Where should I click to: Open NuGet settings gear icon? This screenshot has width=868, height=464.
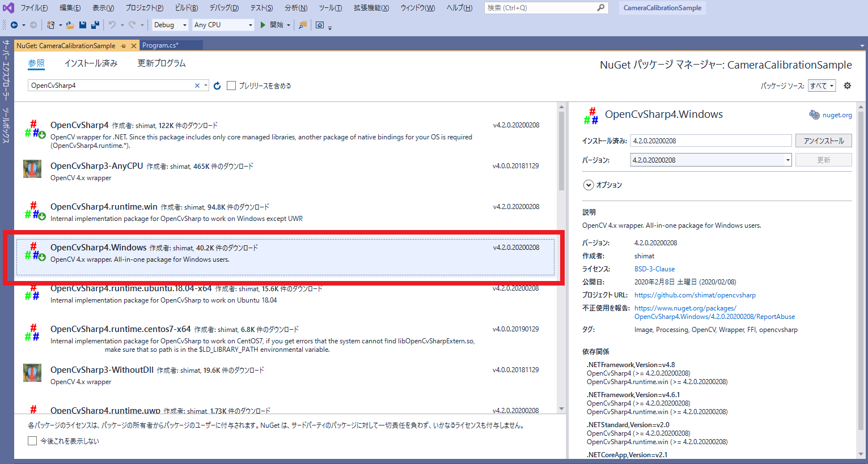pos(848,86)
